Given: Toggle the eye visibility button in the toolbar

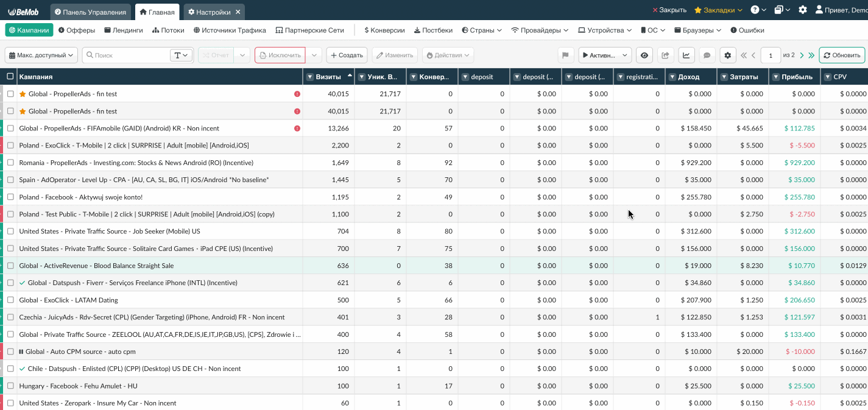Looking at the screenshot, I should [x=644, y=55].
